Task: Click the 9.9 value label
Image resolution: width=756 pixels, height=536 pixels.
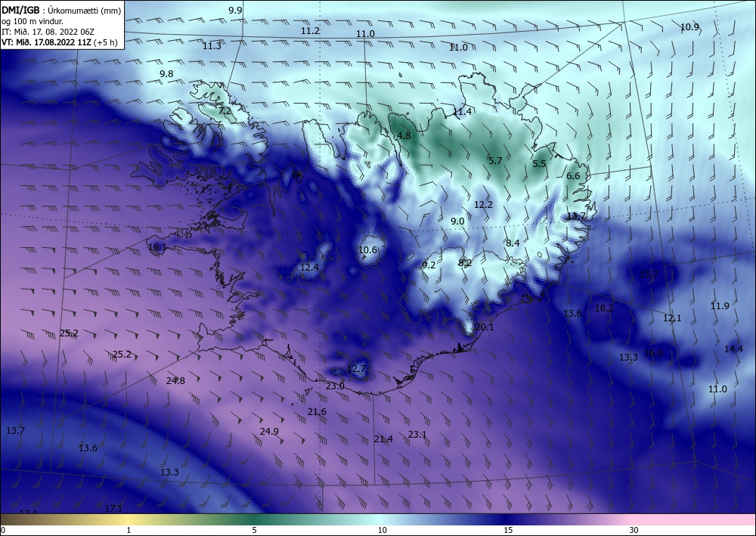Action: pyautogui.click(x=235, y=10)
